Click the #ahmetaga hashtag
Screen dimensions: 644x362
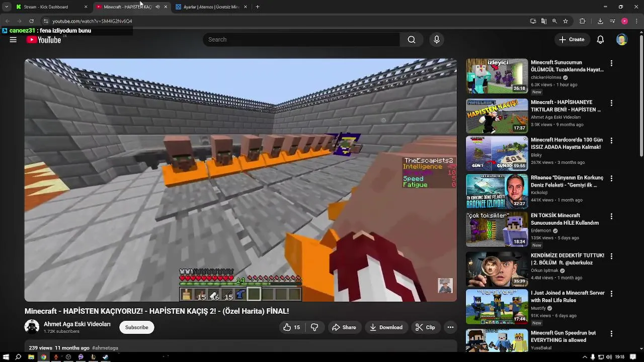tap(105, 348)
